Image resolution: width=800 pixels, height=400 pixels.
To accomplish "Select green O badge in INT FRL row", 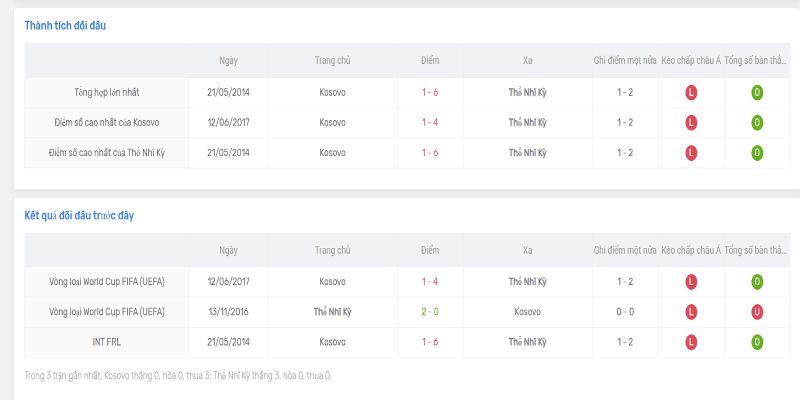I will point(757,342).
